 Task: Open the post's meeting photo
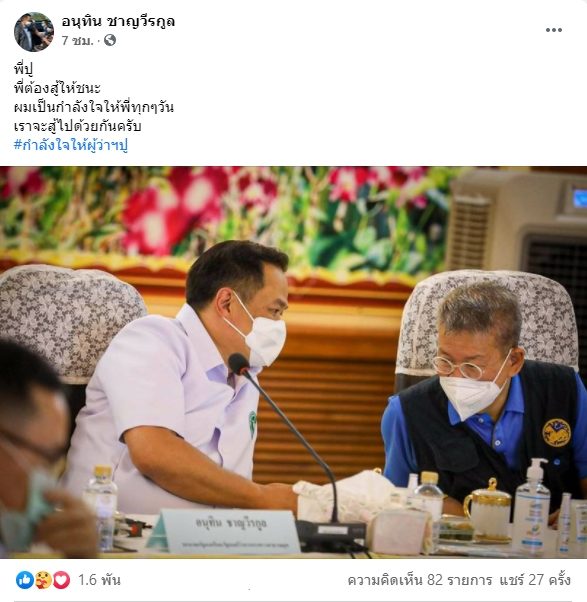[293, 362]
